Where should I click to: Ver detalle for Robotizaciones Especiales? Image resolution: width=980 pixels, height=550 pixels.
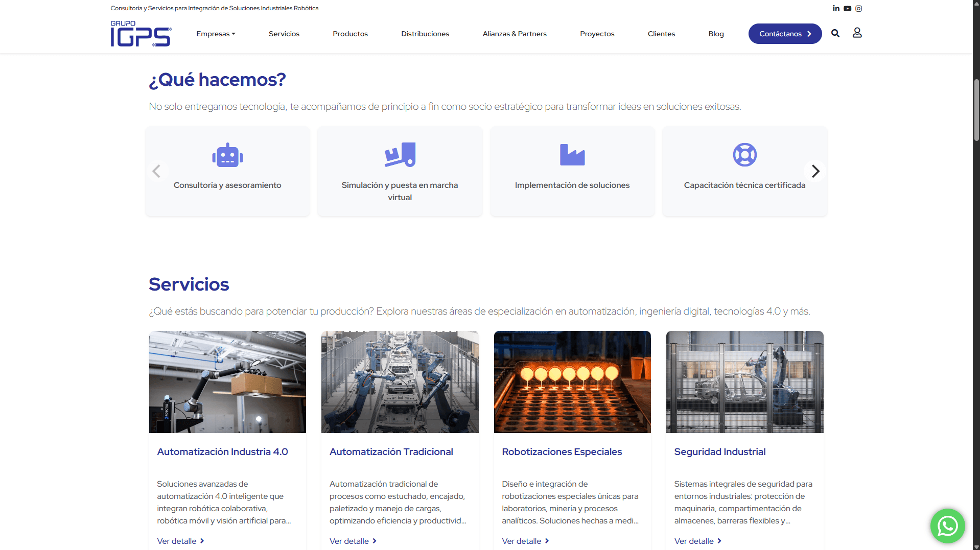point(525,541)
